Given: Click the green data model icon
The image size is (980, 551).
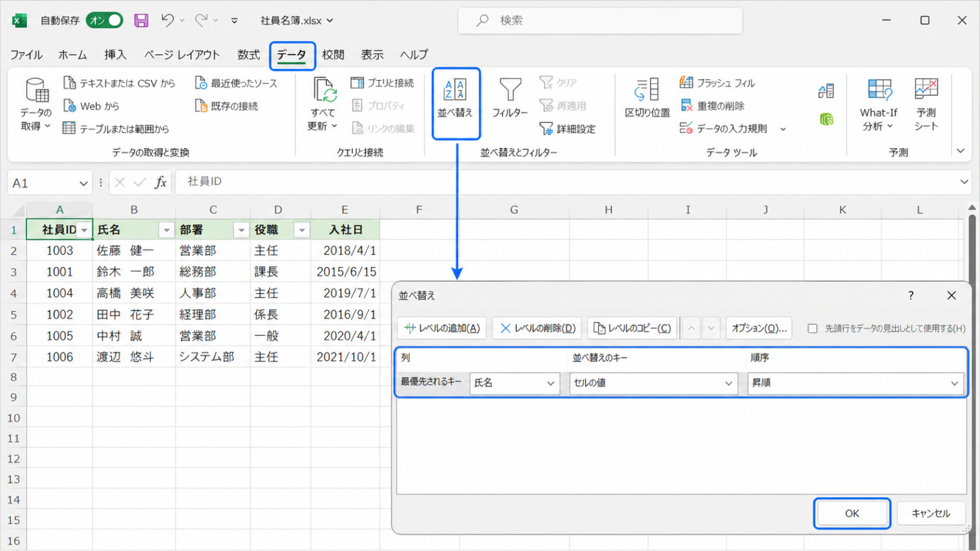Looking at the screenshot, I should pyautogui.click(x=826, y=119).
